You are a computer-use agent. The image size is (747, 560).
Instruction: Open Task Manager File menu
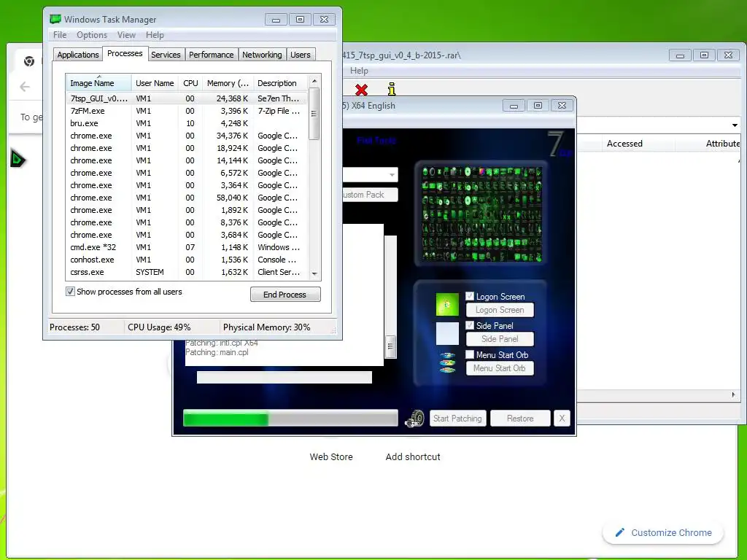coord(60,35)
